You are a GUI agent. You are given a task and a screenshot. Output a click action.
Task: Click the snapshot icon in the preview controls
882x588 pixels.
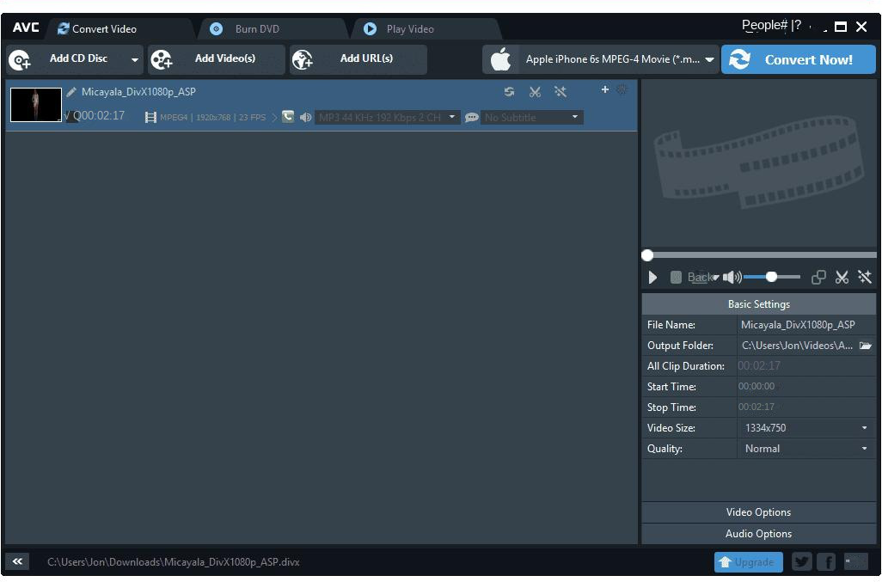pos(818,277)
